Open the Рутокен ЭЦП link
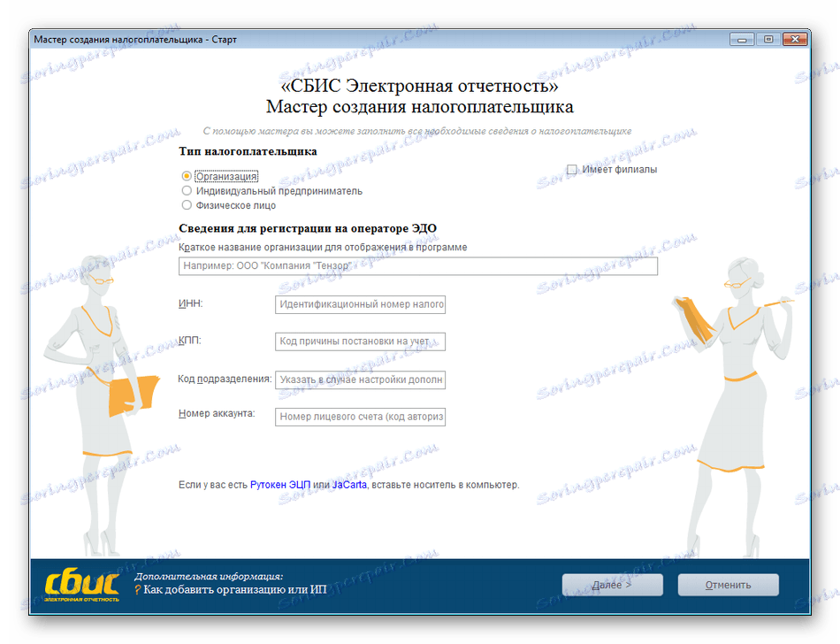The height and width of the screenshot is (644, 840). (280, 485)
